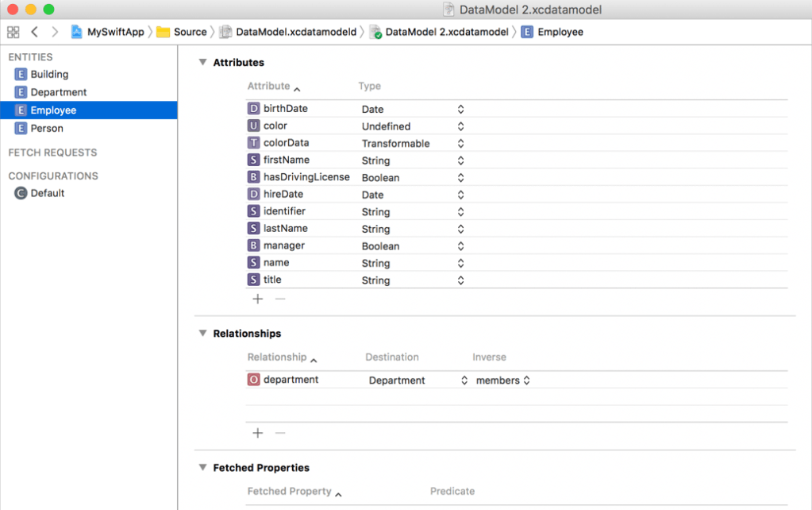Add a new relationship with plus button
This screenshot has height=510, width=812.
[257, 433]
